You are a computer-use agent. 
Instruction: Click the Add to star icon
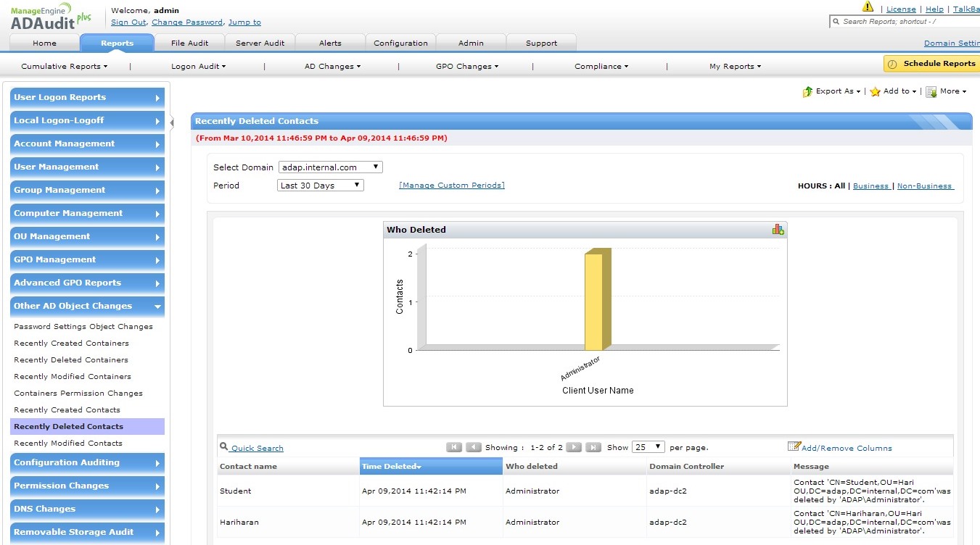pyautogui.click(x=875, y=92)
